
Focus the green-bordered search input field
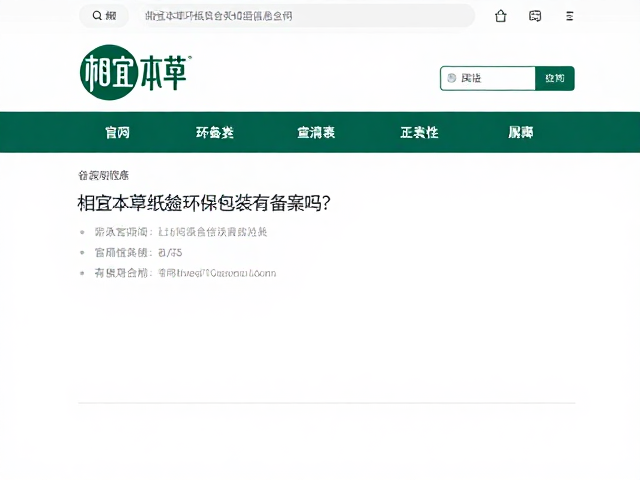tap(488, 78)
